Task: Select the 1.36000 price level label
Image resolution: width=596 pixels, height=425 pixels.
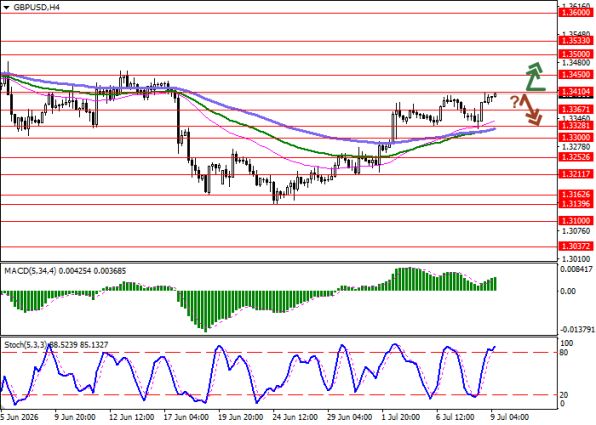Action: tap(576, 13)
